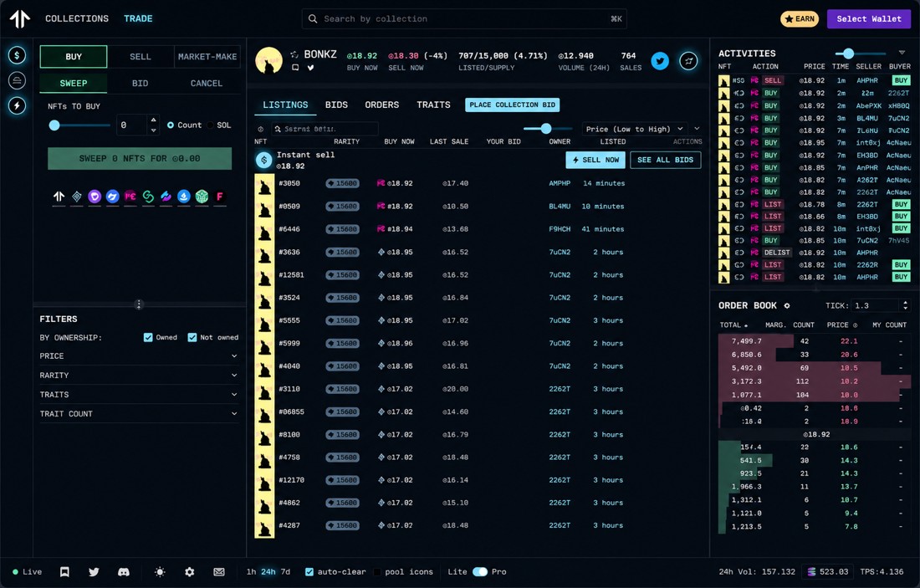Select the diamond marketplace icon in sweep sources
920x588 pixels.
(77, 197)
